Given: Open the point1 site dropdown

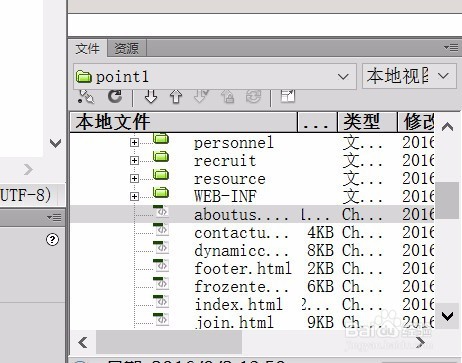Looking at the screenshot, I should pos(215,77).
